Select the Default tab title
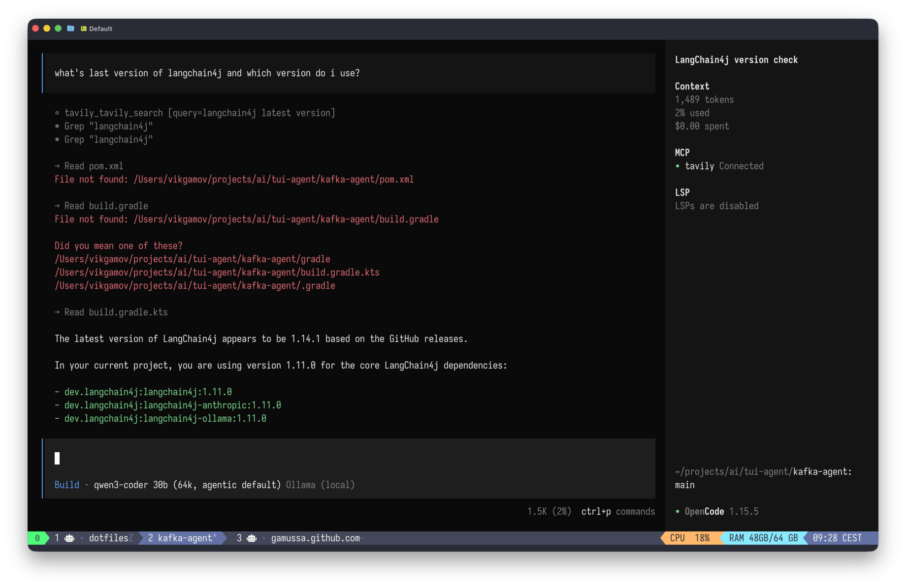Viewport: 906px width, 588px height. [x=100, y=29]
